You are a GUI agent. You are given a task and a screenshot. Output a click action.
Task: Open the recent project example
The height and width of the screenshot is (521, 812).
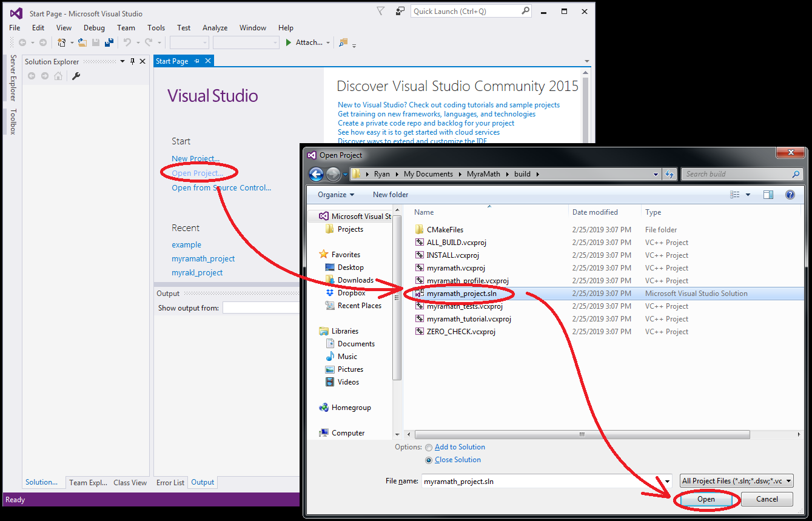click(186, 245)
